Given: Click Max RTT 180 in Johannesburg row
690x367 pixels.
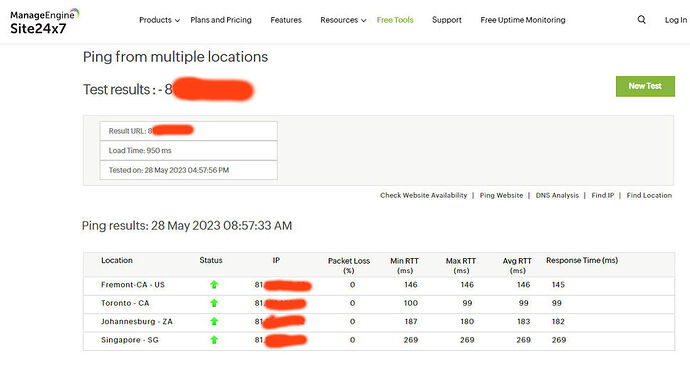Looking at the screenshot, I should (x=467, y=322).
